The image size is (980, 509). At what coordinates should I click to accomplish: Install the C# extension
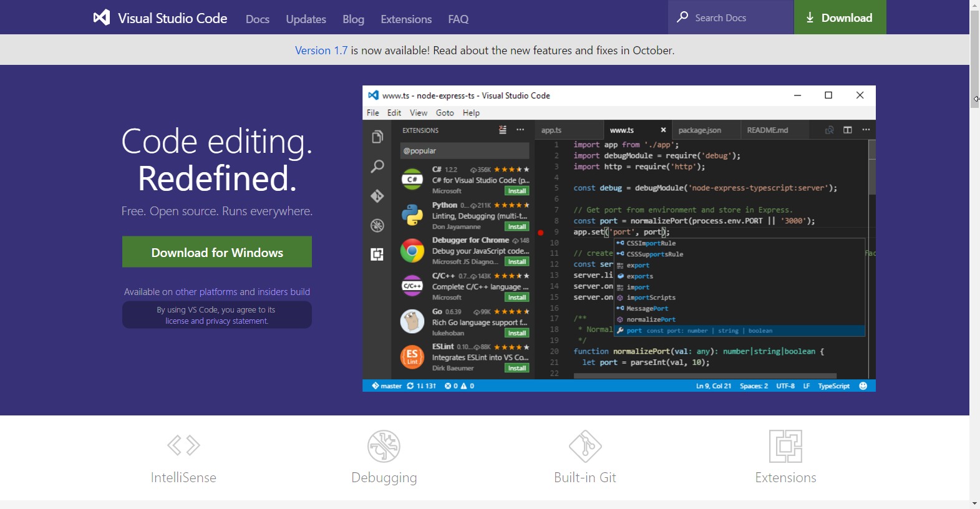[x=517, y=191]
